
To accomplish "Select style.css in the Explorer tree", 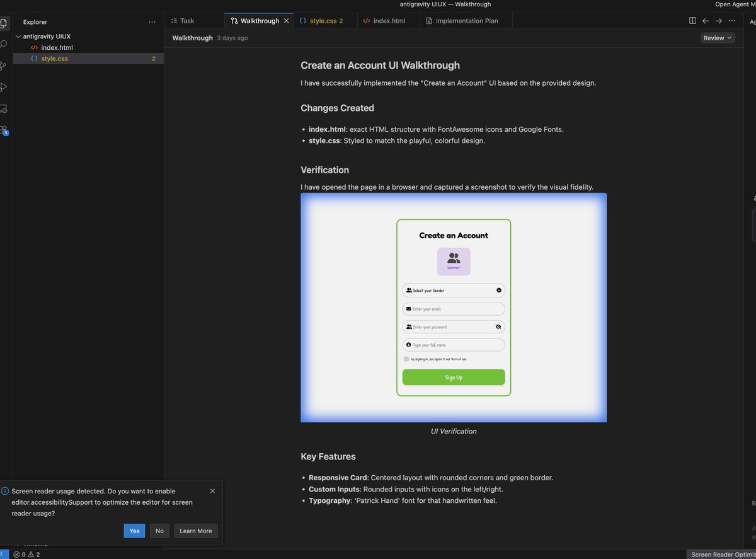I will click(88, 59).
